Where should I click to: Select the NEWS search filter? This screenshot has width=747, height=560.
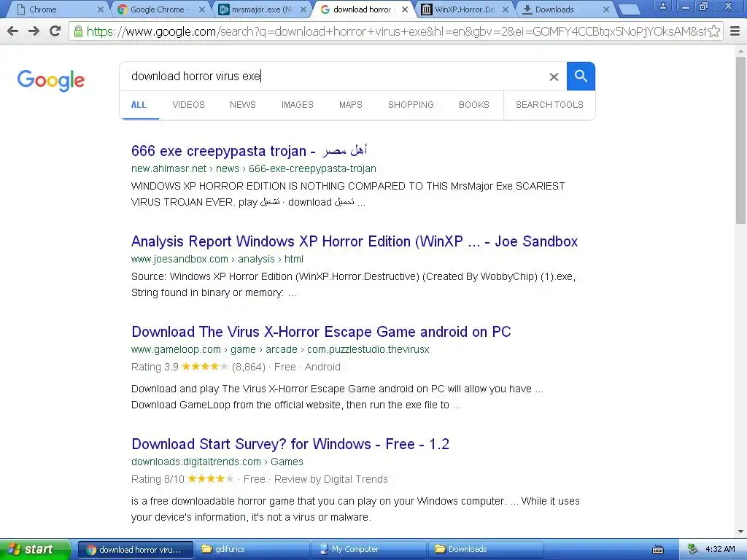pyautogui.click(x=243, y=105)
